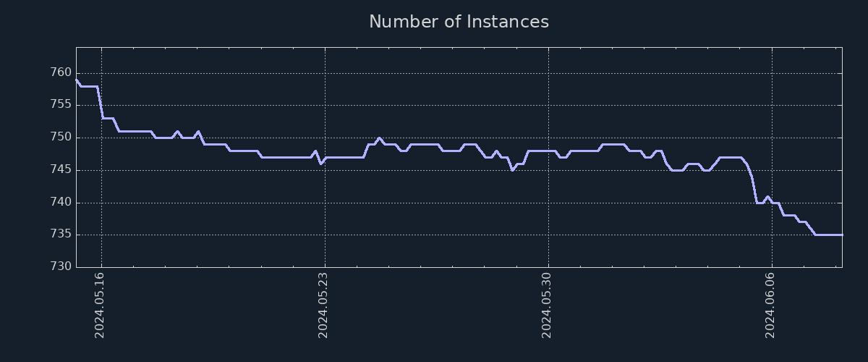Screen dimensions: 868x362
Task: Select the small 741 bump near 2024.06.06
Action: point(767,196)
